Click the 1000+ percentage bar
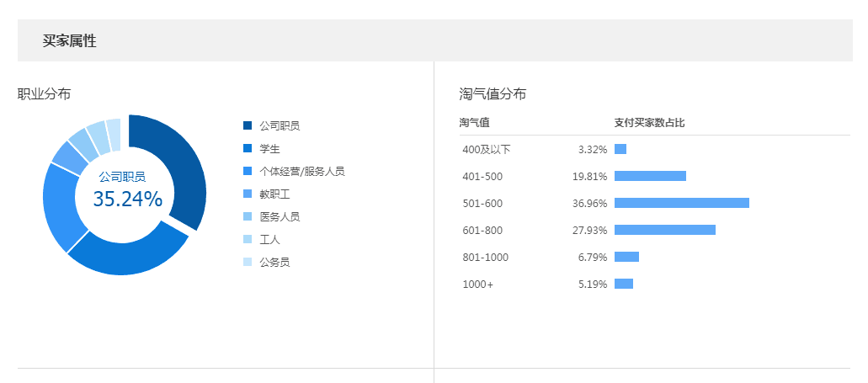 [624, 284]
